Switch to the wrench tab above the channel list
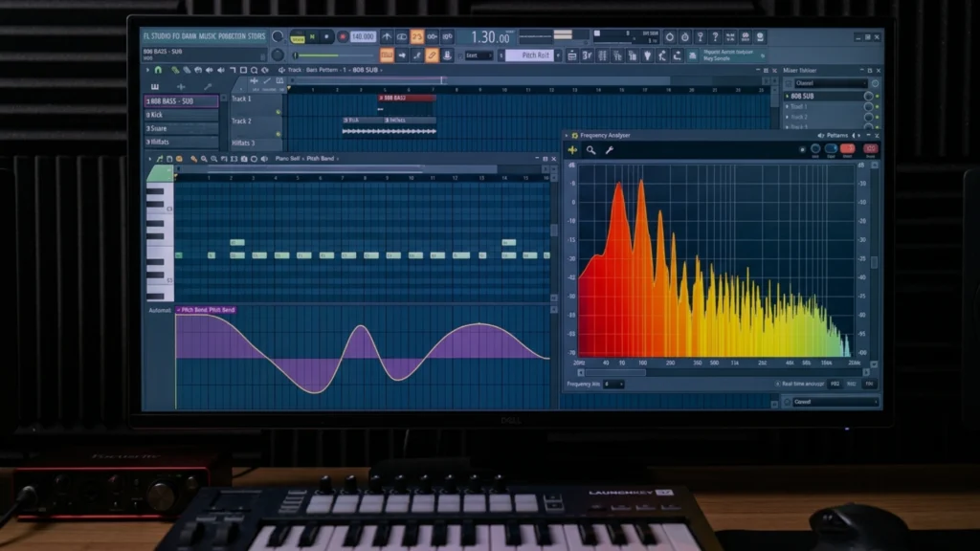This screenshot has height=551, width=980. [208, 87]
